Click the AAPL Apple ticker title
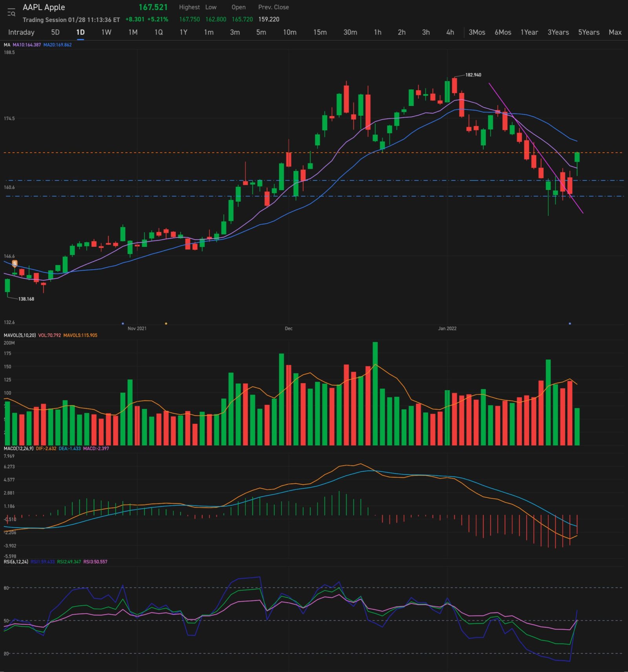The height and width of the screenshot is (672, 628). [x=44, y=7]
